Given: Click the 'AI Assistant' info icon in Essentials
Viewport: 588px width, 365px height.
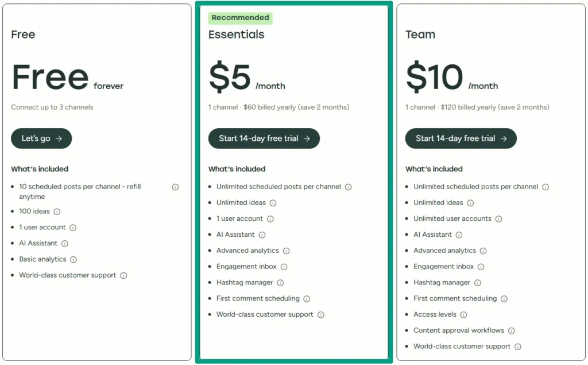Looking at the screenshot, I should (x=262, y=235).
